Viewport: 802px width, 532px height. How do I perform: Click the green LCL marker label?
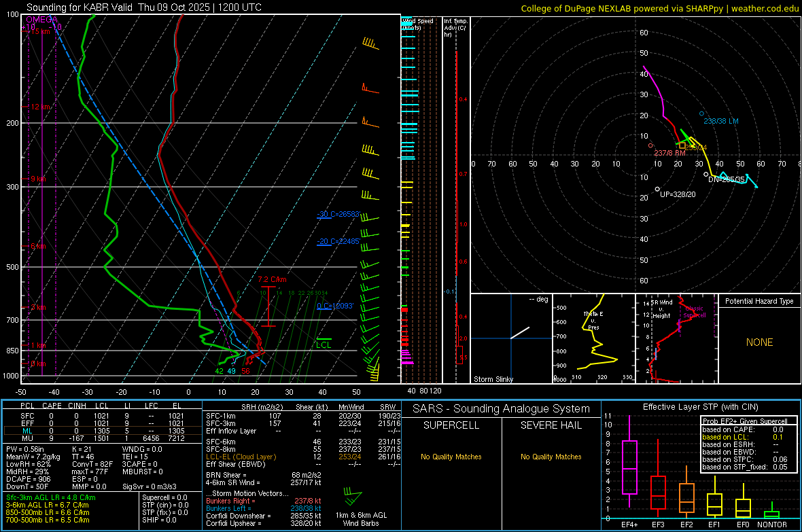[x=324, y=345]
